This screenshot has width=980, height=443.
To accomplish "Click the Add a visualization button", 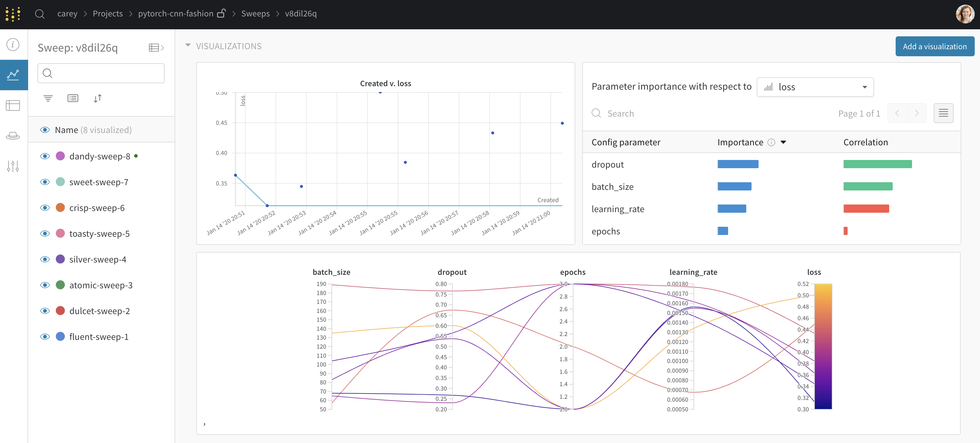I will pos(934,46).
